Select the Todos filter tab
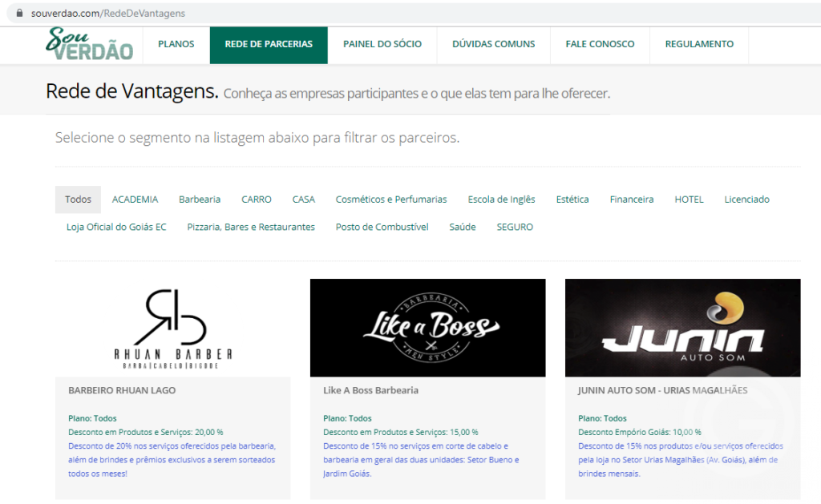Image resolution: width=821 pixels, height=504 pixels. point(78,200)
